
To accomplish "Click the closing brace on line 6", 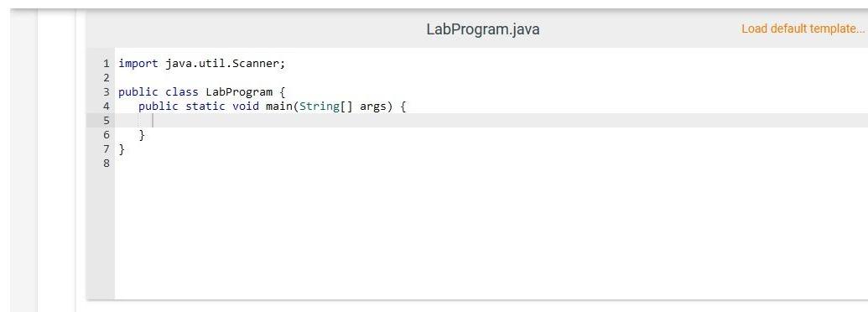I will coord(142,135).
